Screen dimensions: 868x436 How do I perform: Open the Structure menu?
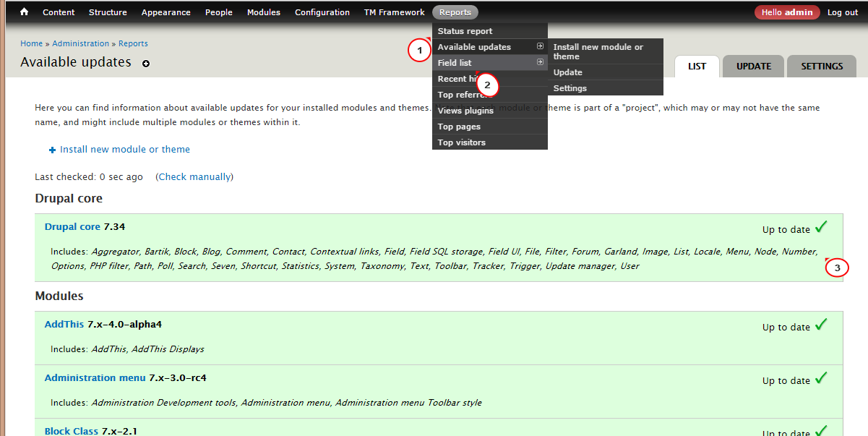(108, 12)
